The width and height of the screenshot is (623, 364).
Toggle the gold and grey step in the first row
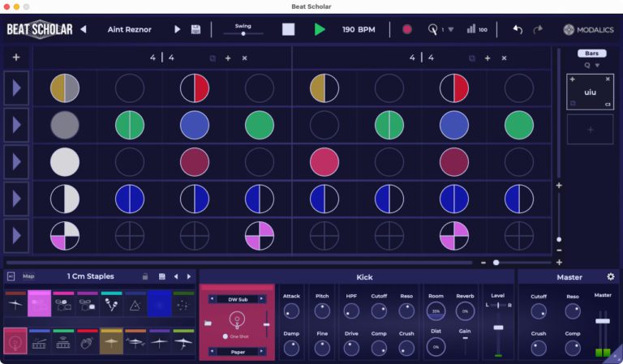[x=65, y=88]
